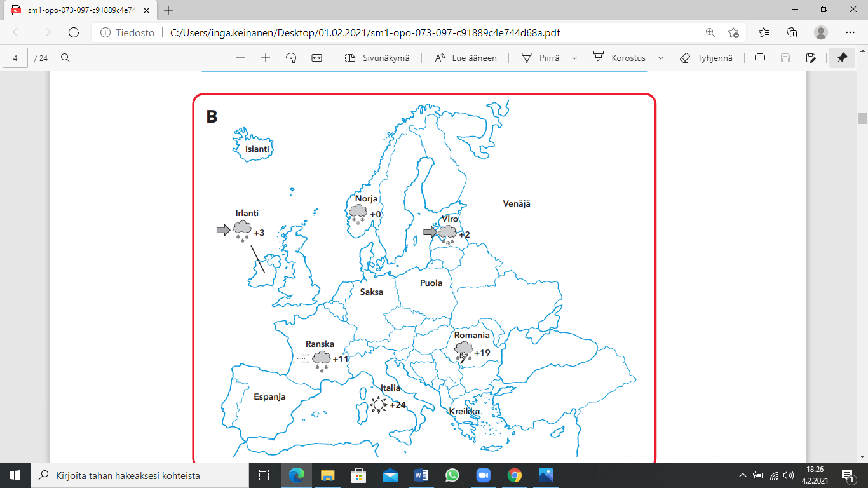Select the Korostus highlight tool

coord(619,58)
